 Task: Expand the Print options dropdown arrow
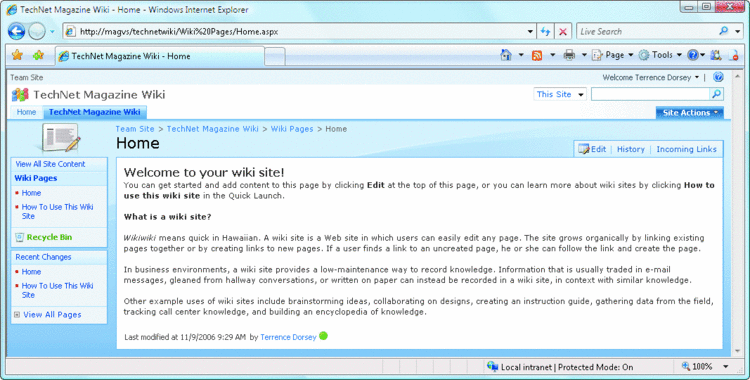[584, 55]
